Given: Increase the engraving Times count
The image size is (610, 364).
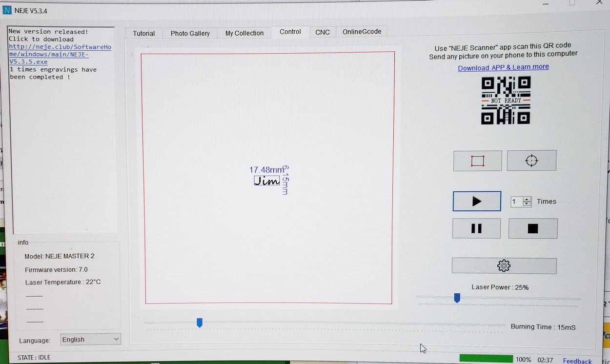Looking at the screenshot, I should click(527, 199).
